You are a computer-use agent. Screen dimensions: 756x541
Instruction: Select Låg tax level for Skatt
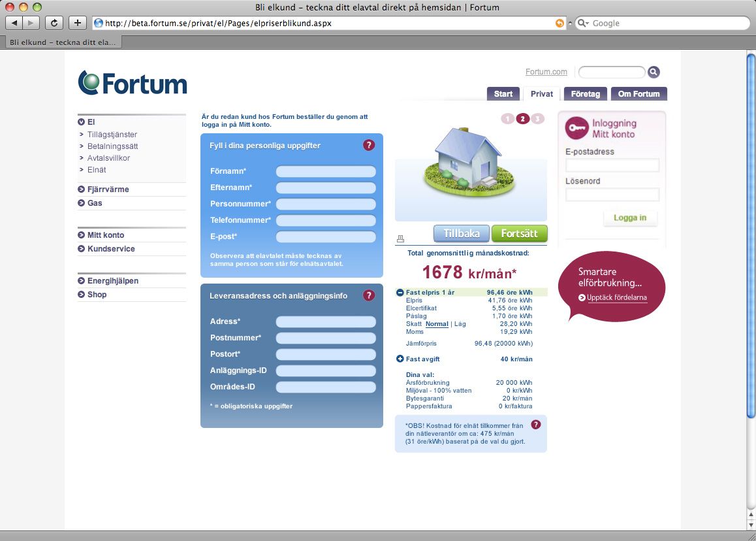(460, 324)
